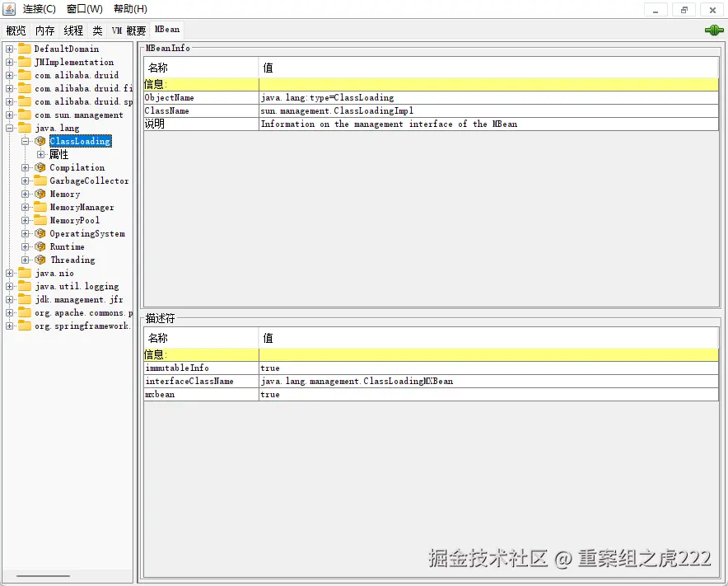Click the 名称 column header in MBeanInfo table

[x=201, y=68]
